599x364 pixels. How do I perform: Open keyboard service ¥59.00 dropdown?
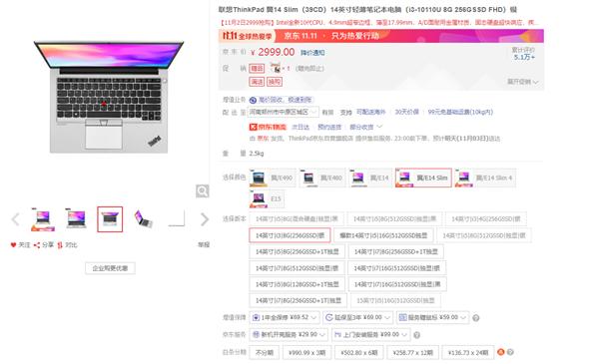coord(432,317)
